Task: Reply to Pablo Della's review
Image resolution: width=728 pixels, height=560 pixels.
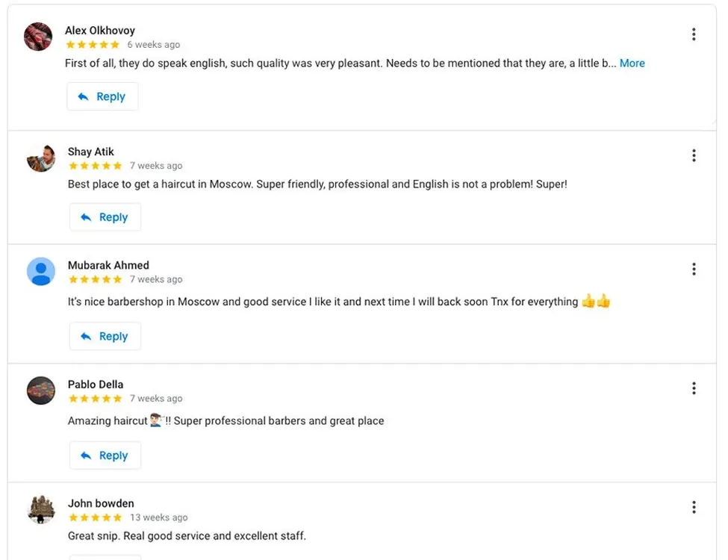Action: coord(105,455)
